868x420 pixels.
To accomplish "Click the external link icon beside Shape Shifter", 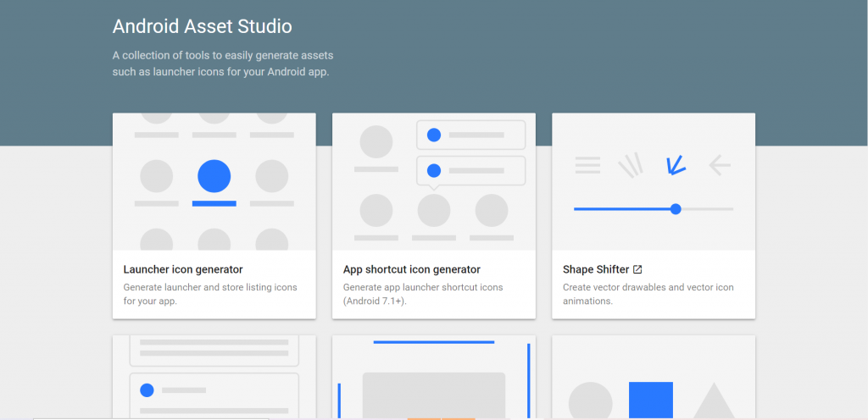I will click(637, 269).
